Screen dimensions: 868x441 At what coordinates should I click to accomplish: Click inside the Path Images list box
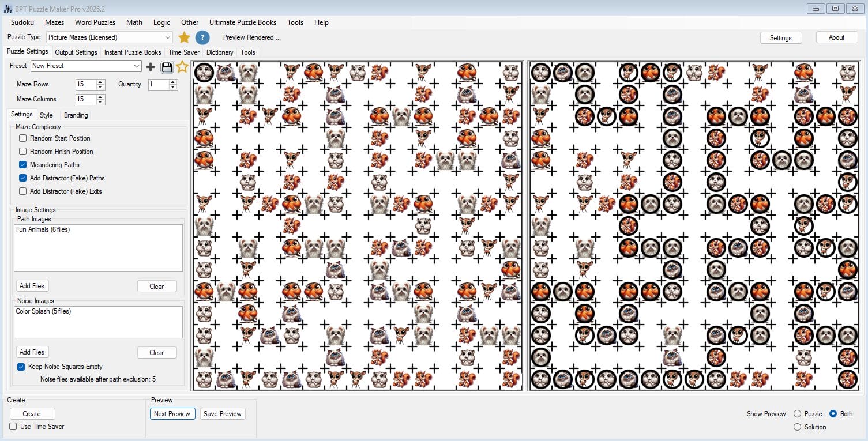[98, 248]
